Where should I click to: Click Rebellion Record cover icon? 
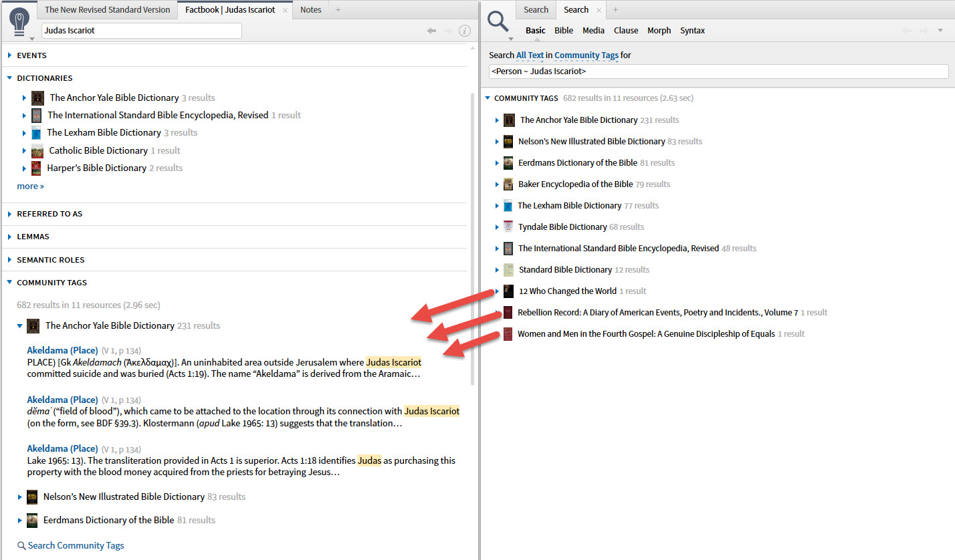pos(508,312)
